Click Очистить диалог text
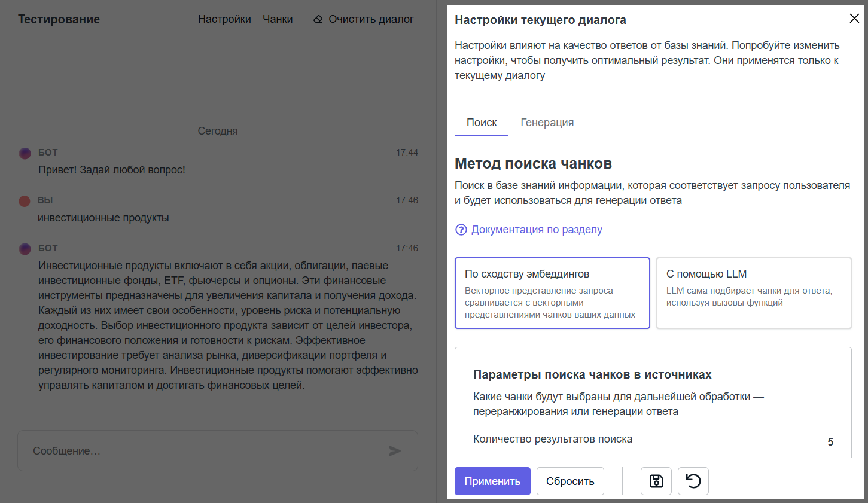The height and width of the screenshot is (503, 868). pyautogui.click(x=371, y=19)
